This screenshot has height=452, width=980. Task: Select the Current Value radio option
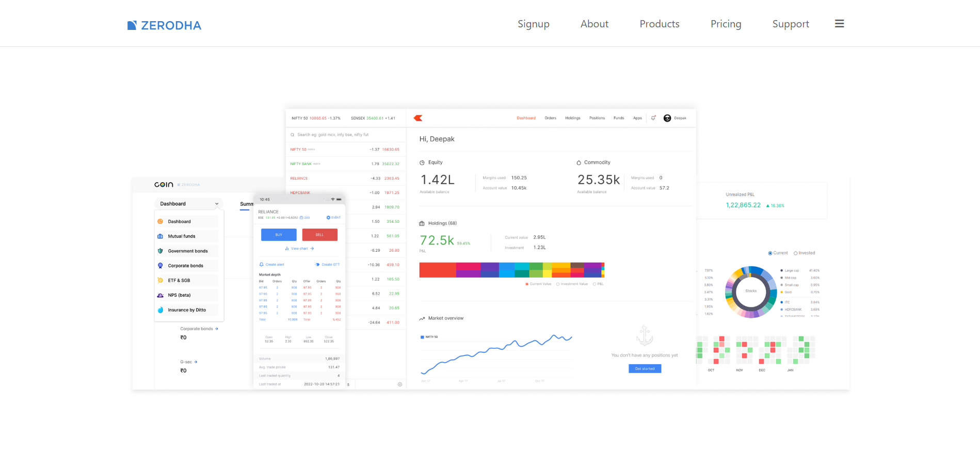point(527,284)
